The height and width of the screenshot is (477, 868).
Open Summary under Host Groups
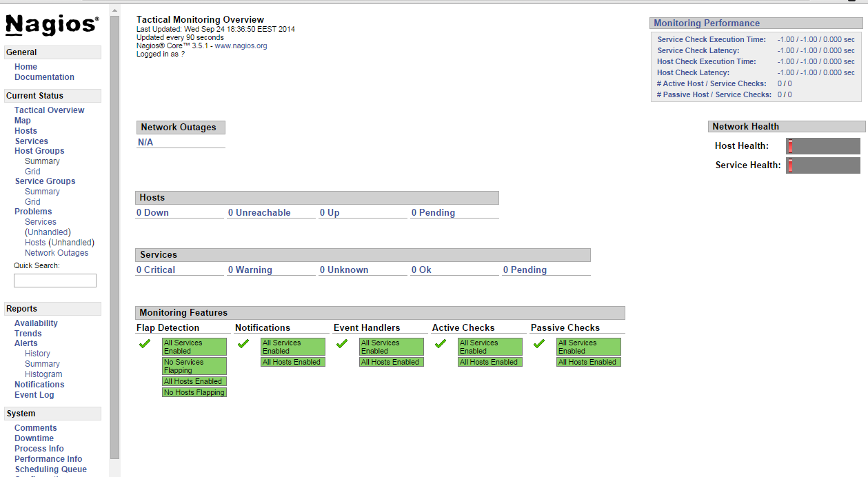[42, 161]
